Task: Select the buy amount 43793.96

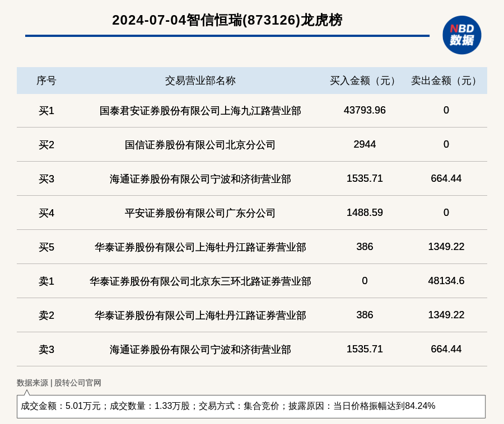Action: 365,110
